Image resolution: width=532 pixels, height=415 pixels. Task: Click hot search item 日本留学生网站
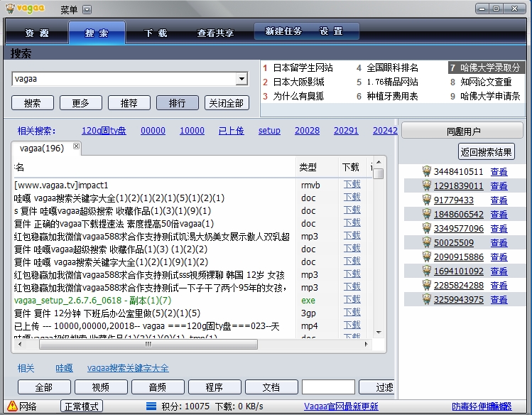[303, 68]
